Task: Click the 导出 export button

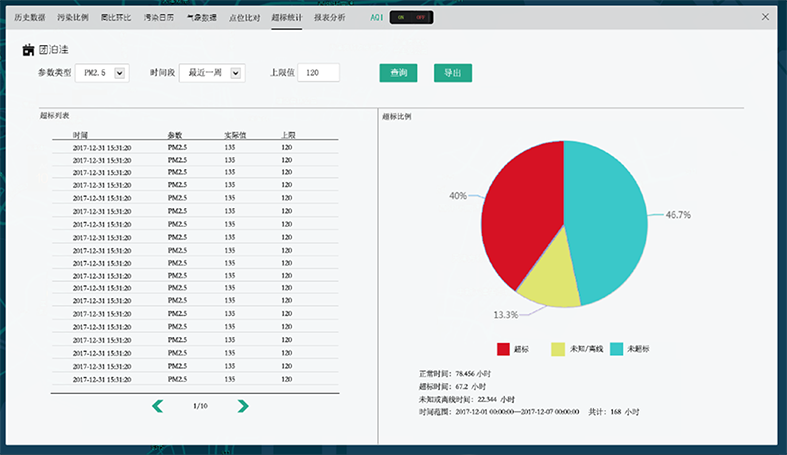Action: coord(452,73)
